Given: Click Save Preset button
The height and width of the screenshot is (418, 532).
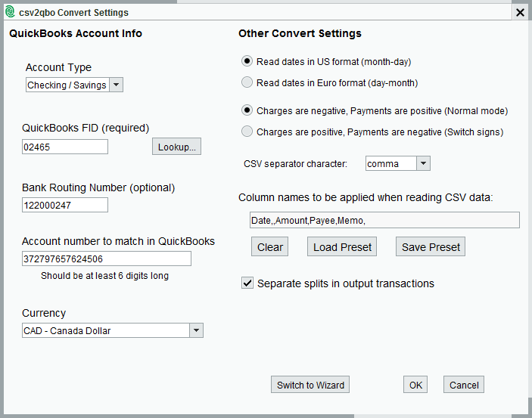Looking at the screenshot, I should click(x=431, y=247).
